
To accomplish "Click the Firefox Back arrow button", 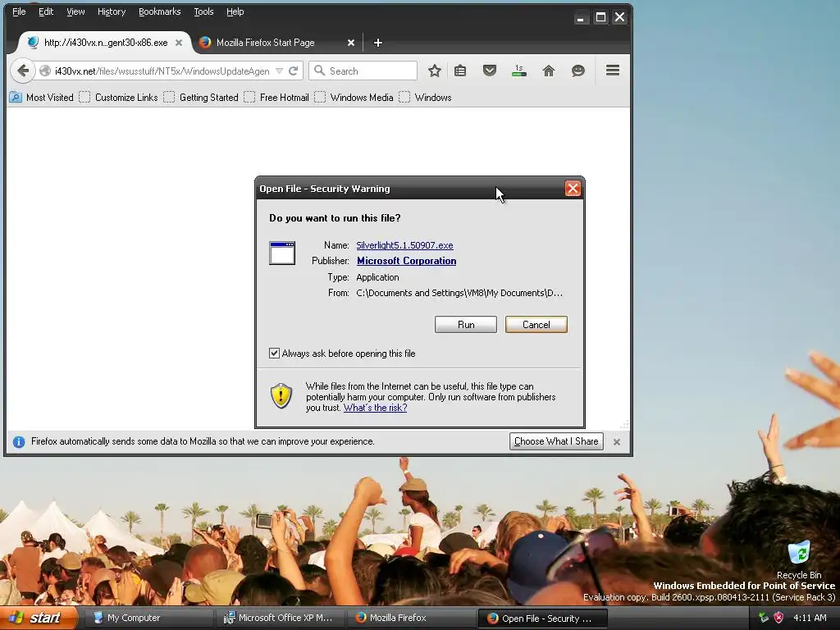I will click(x=22, y=71).
